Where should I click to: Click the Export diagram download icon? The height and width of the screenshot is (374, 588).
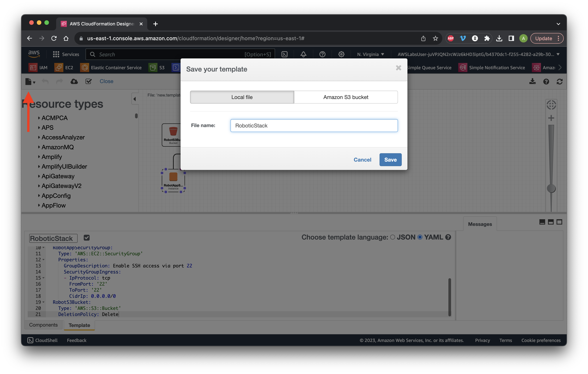(532, 82)
